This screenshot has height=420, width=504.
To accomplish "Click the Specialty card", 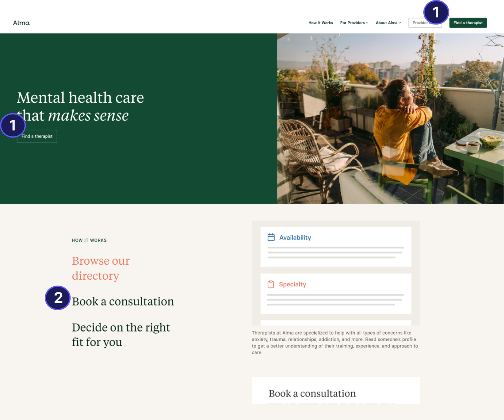I will pos(336,293).
